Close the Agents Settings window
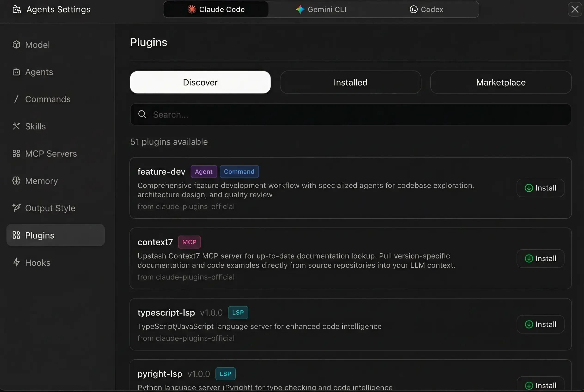 click(575, 9)
